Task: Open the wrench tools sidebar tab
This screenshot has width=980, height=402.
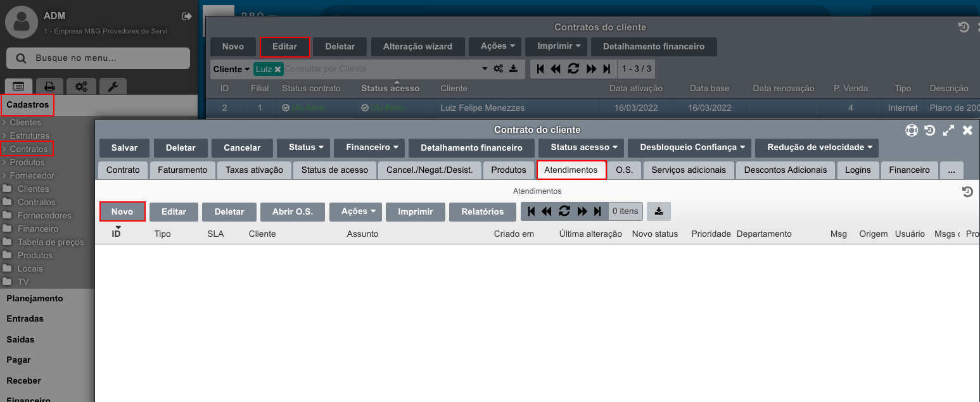Action: 113,87
